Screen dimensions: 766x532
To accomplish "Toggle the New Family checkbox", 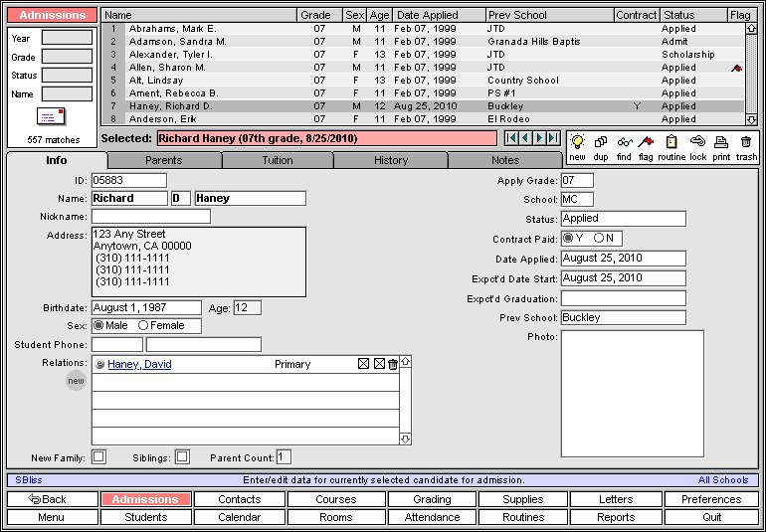I will 98,457.
